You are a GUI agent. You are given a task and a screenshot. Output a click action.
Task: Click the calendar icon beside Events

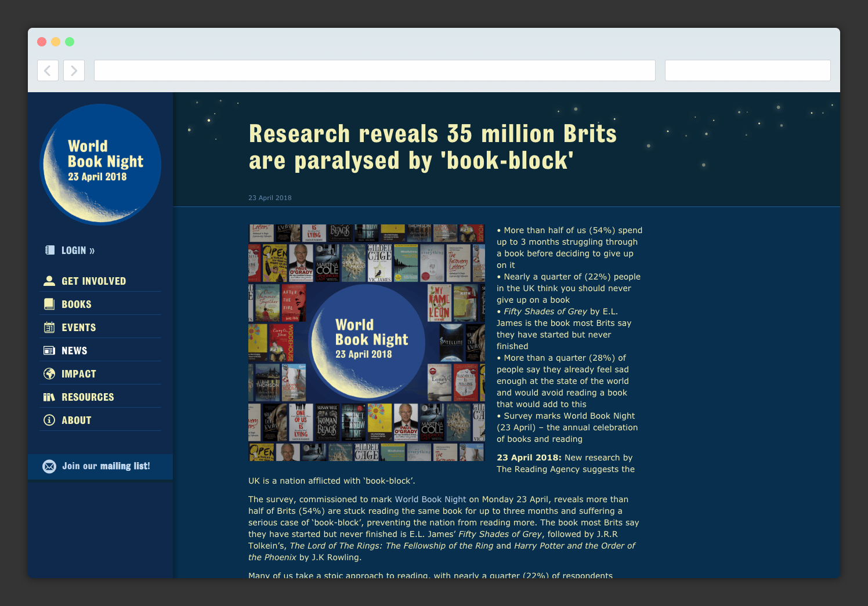[x=49, y=328]
